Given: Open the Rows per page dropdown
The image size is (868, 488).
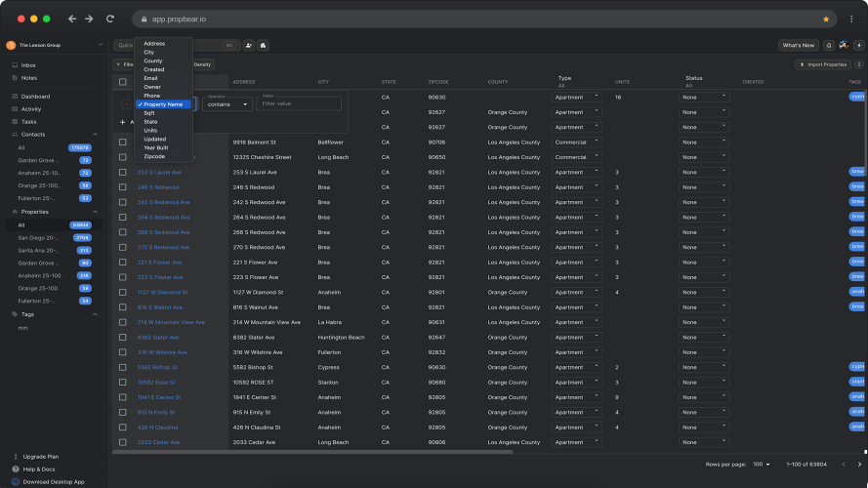Looking at the screenshot, I should click(761, 464).
